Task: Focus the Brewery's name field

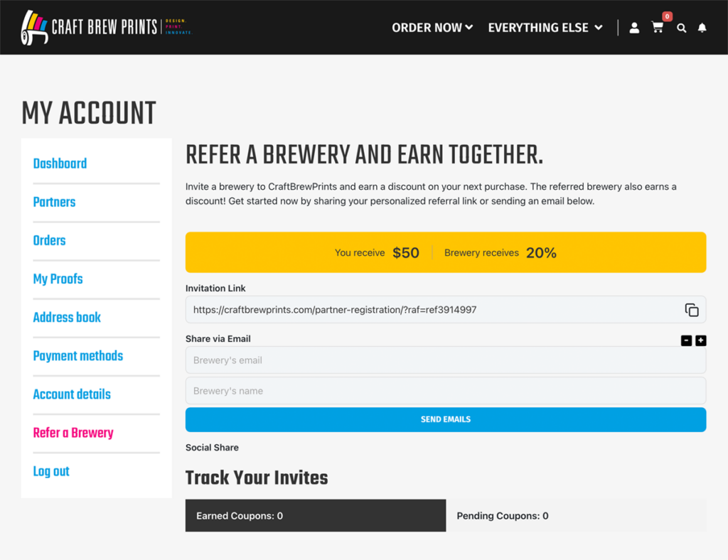Action: click(445, 391)
